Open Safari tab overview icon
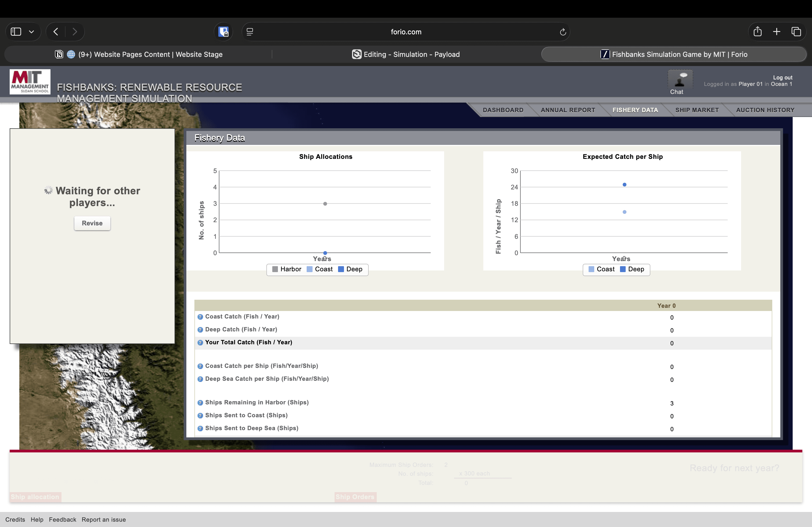Viewport: 812px width, 527px height. pyautogui.click(x=796, y=32)
